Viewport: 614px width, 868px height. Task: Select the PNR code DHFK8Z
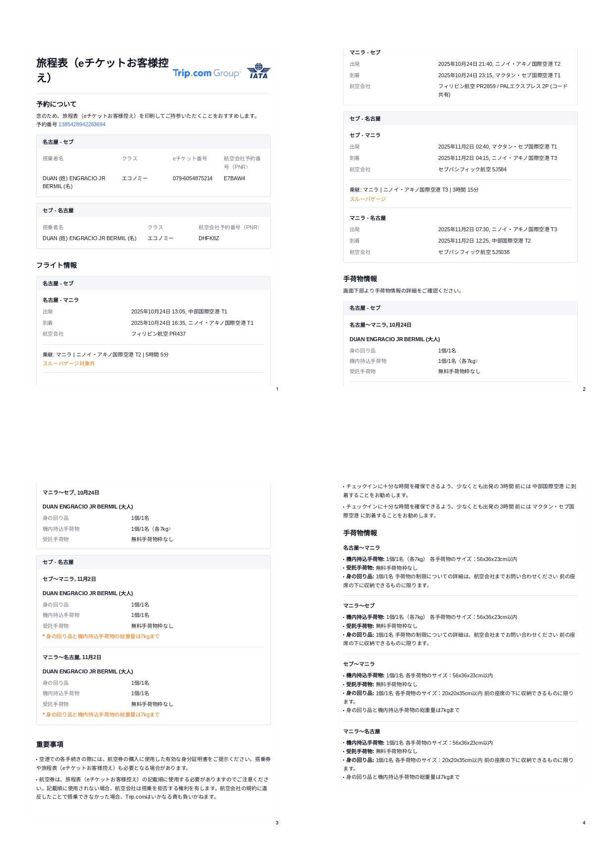(208, 238)
